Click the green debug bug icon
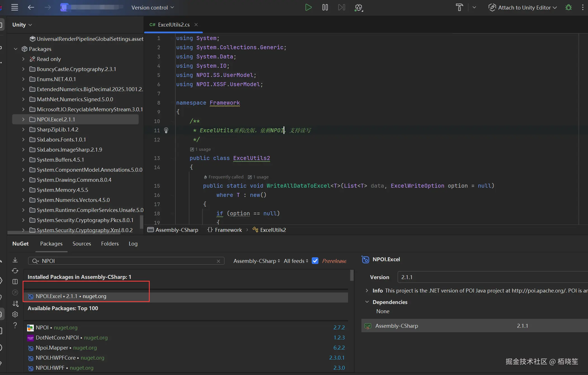 tap(568, 8)
